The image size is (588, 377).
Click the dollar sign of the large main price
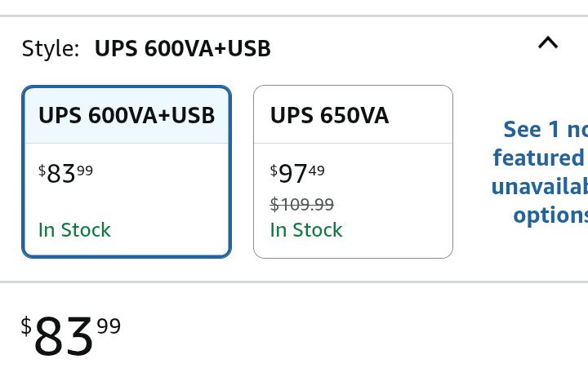(26, 326)
